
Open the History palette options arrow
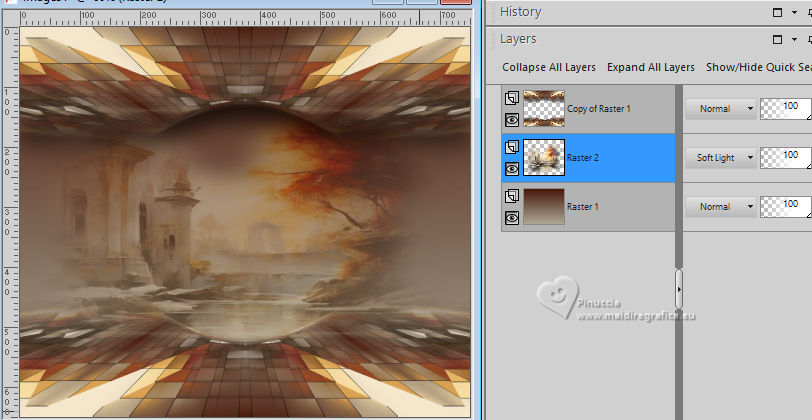pyautogui.click(x=794, y=12)
